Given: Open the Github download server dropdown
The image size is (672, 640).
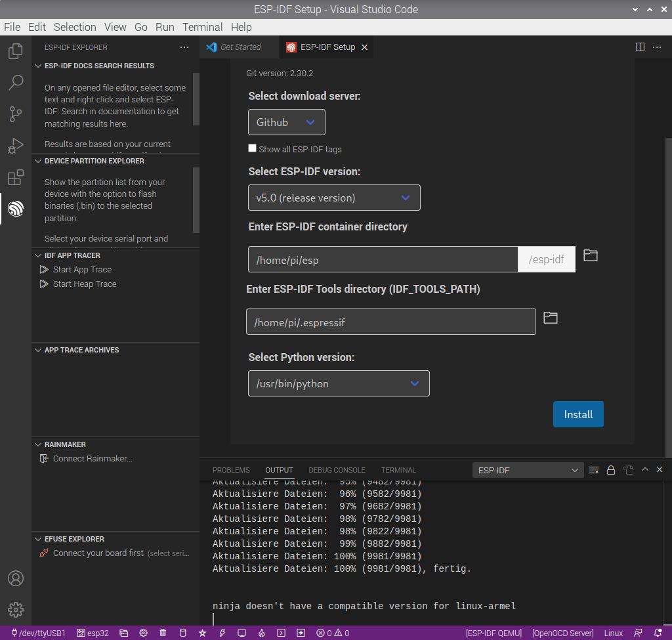Looking at the screenshot, I should [x=286, y=121].
